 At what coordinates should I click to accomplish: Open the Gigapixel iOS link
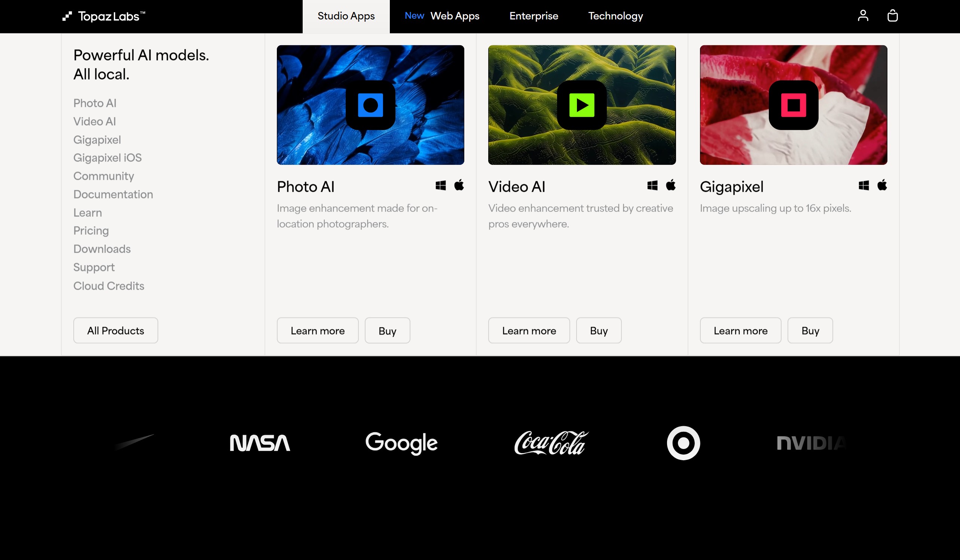107,158
